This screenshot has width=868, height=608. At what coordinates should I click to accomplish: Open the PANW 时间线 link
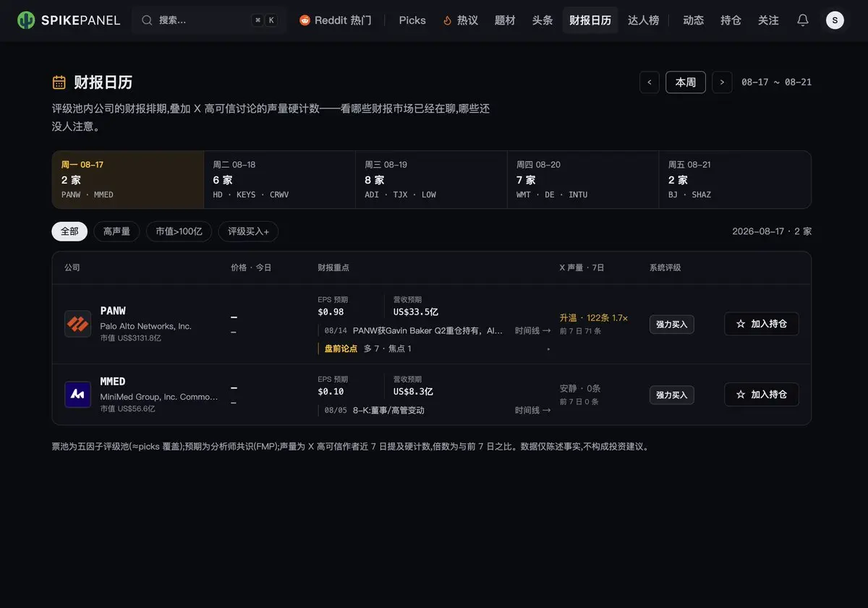(532, 330)
